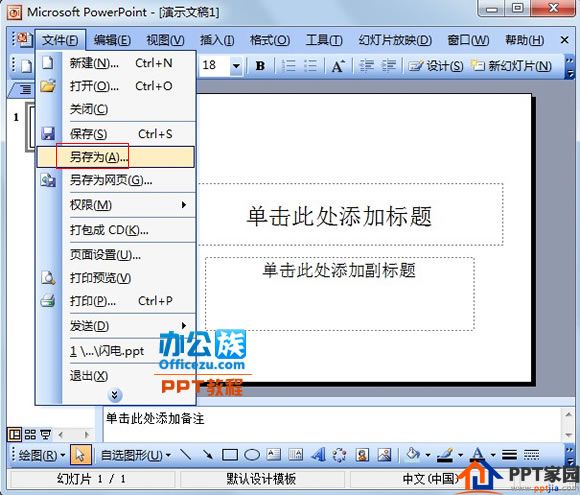
Task: Open Dash Style options icon
Action: pyautogui.click(x=532, y=455)
